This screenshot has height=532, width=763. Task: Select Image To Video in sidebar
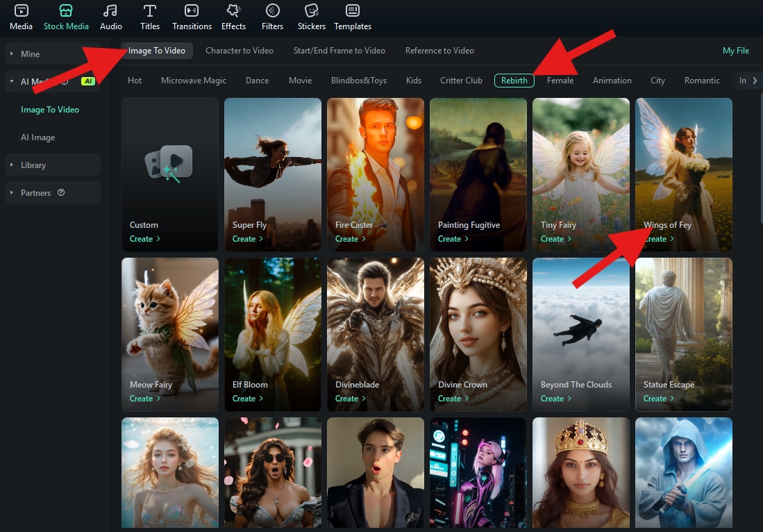tap(49, 110)
